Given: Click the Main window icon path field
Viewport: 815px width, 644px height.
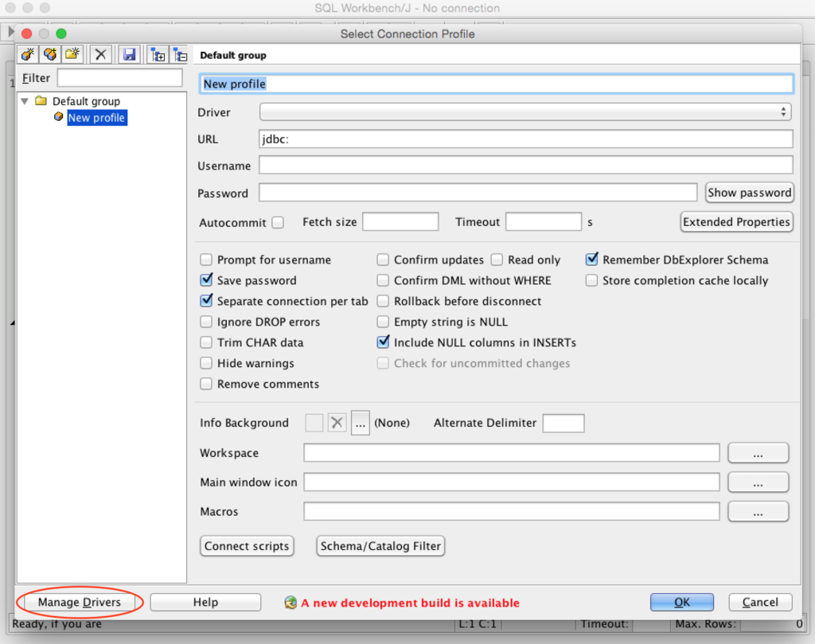Looking at the screenshot, I should (x=512, y=482).
